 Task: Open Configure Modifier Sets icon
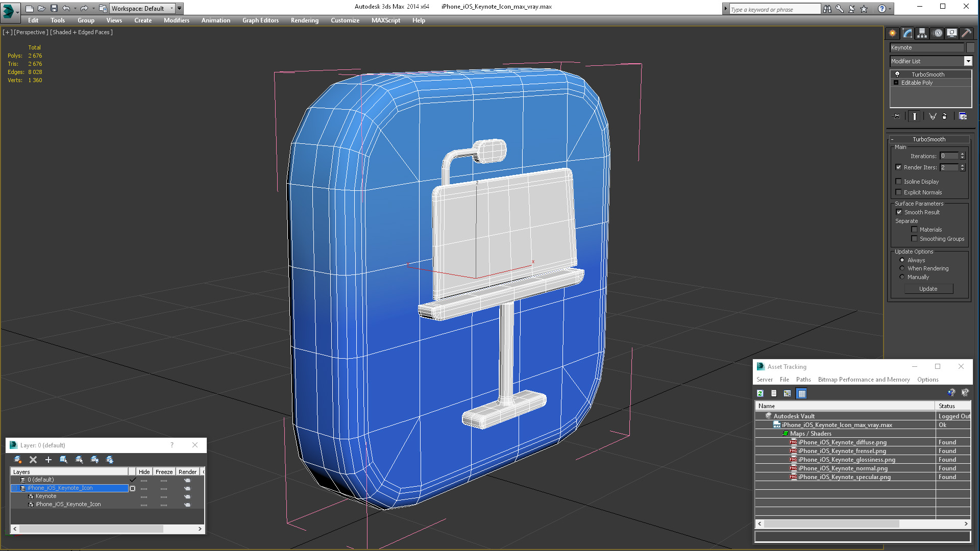(x=963, y=116)
